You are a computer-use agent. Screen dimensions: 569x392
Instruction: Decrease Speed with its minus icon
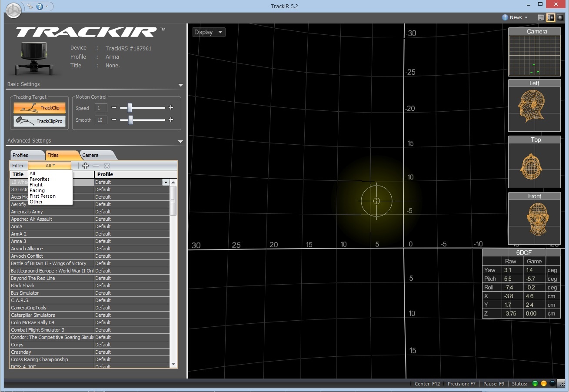[x=114, y=108]
